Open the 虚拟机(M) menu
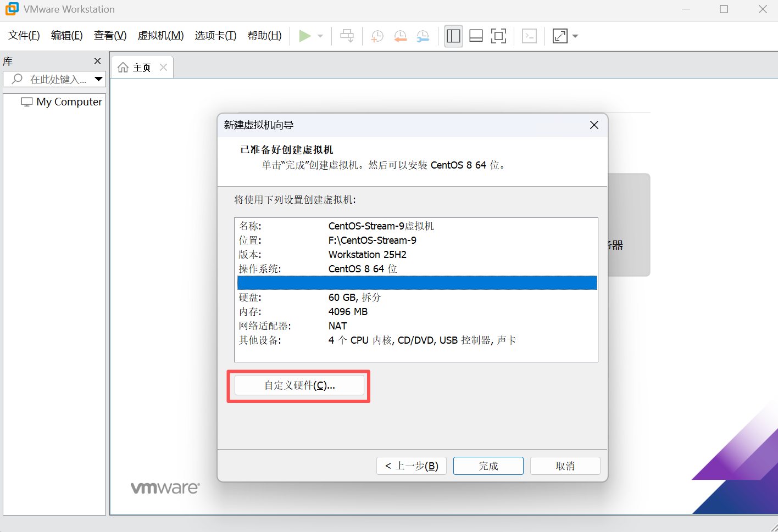The width and height of the screenshot is (778, 532). tap(161, 36)
